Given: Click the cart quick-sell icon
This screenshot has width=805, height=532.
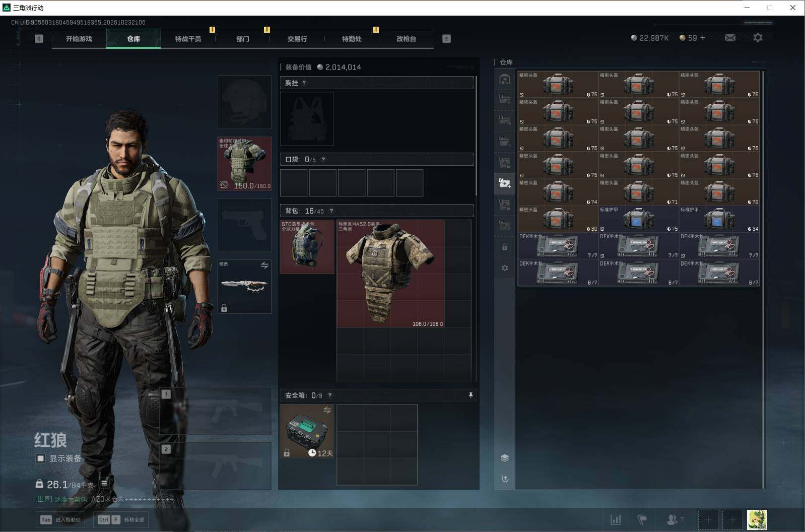Looking at the screenshot, I should pos(505,479).
